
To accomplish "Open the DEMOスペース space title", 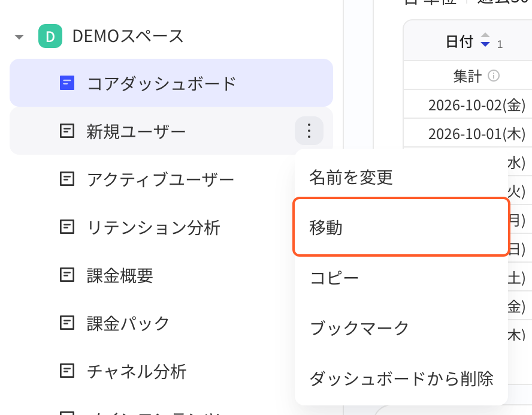I will (128, 36).
